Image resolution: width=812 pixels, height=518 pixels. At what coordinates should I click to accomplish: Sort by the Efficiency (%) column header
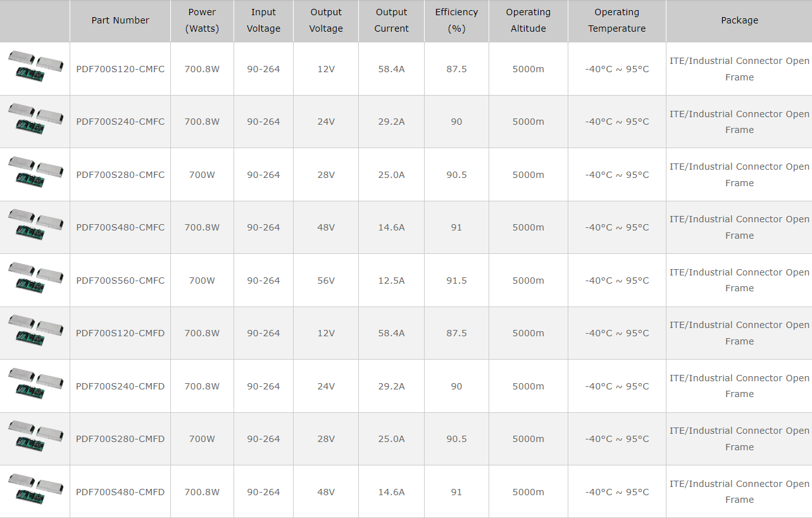(456, 21)
